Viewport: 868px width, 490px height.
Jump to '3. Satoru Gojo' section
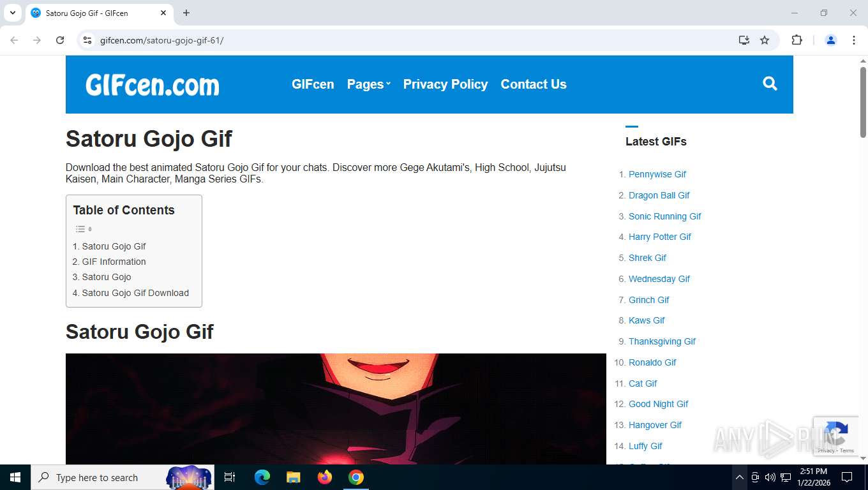point(102,277)
